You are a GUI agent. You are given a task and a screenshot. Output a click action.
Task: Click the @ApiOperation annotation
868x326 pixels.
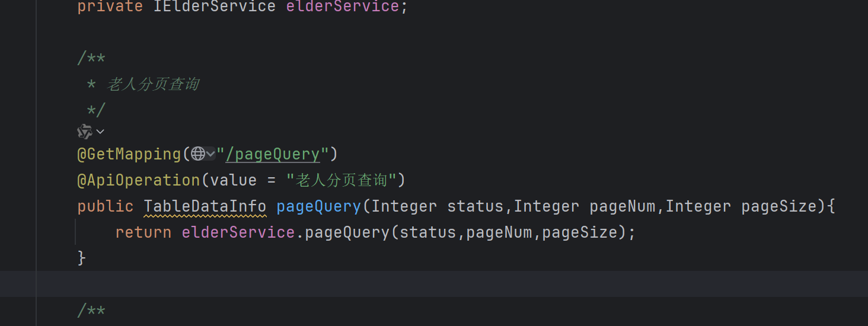point(139,180)
